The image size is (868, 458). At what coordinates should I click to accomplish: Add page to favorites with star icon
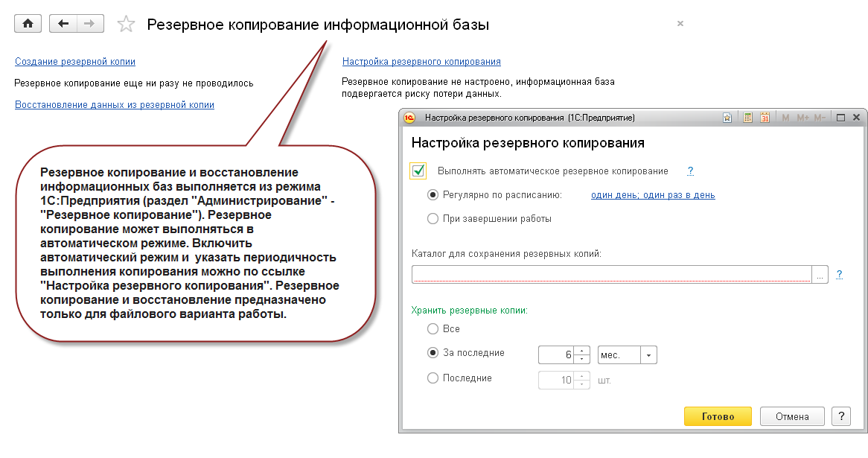click(x=127, y=24)
